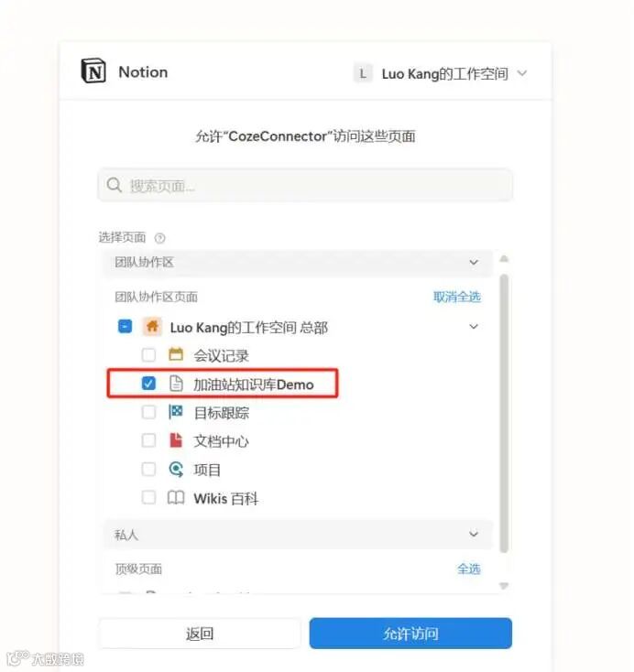634x672 pixels.
Task: Enable the 文档中心 checkbox
Action: point(148,440)
